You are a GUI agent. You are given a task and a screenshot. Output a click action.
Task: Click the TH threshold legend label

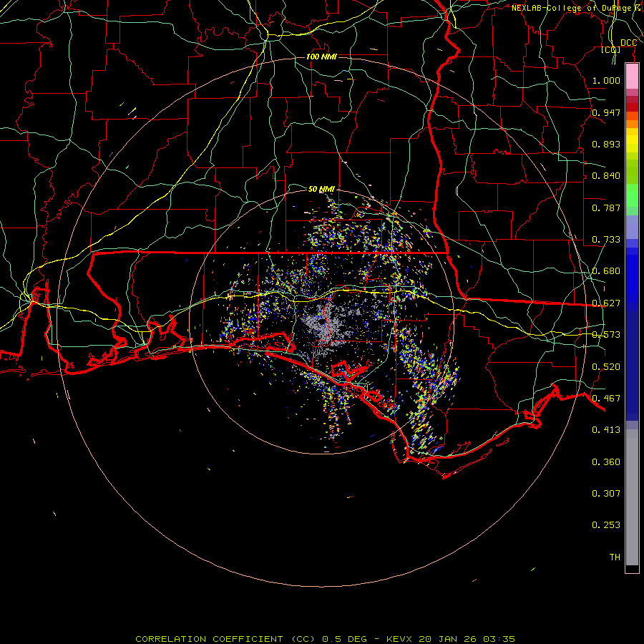pyautogui.click(x=615, y=557)
